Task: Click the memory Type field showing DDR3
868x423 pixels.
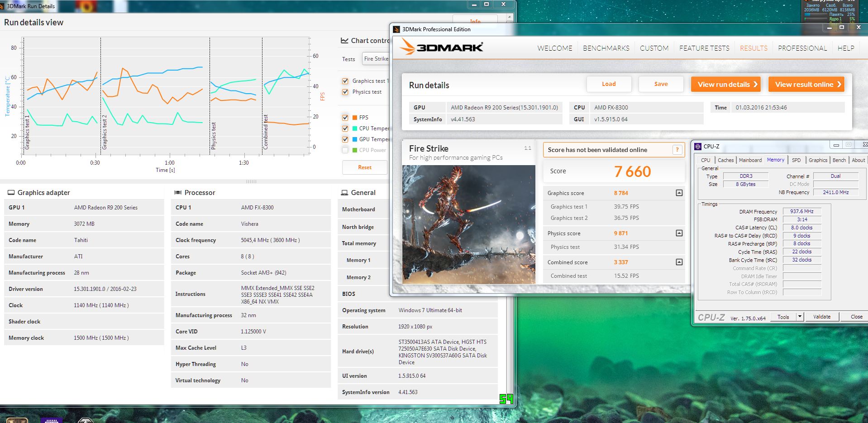Action: click(746, 176)
